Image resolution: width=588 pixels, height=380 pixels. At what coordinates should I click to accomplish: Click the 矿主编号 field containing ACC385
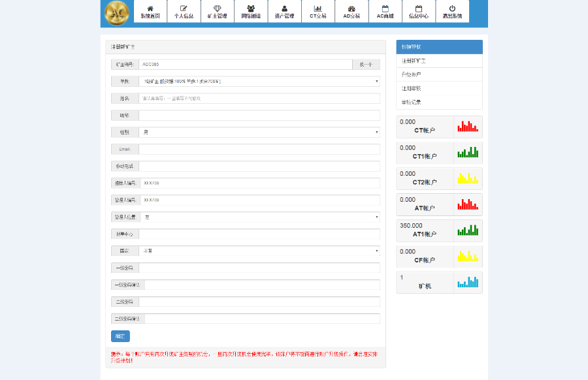(x=246, y=65)
